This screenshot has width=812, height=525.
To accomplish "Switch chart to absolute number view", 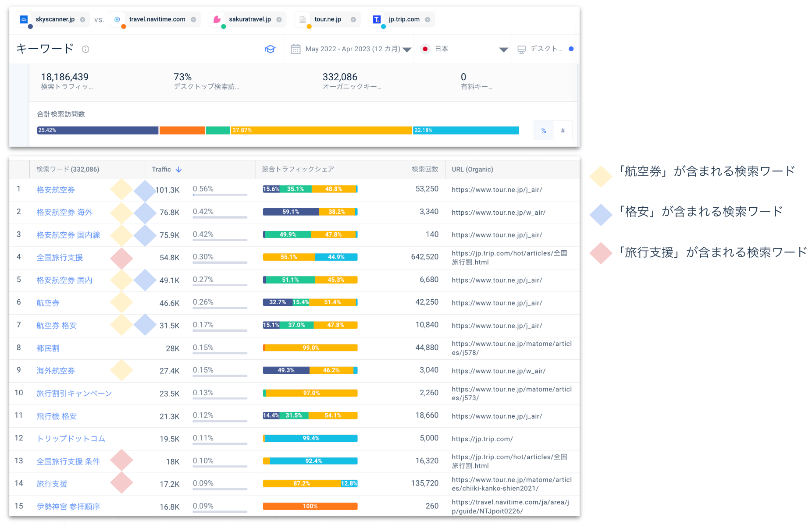I will click(563, 131).
